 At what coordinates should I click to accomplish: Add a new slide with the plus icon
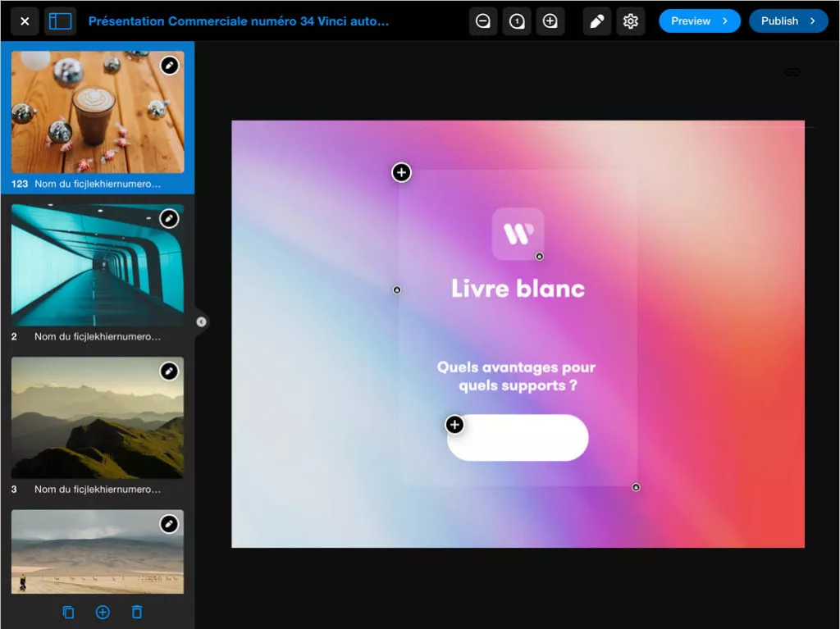pyautogui.click(x=103, y=612)
